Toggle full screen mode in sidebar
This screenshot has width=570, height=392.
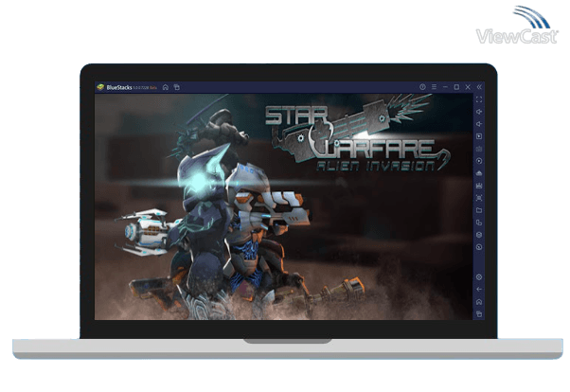tap(479, 99)
